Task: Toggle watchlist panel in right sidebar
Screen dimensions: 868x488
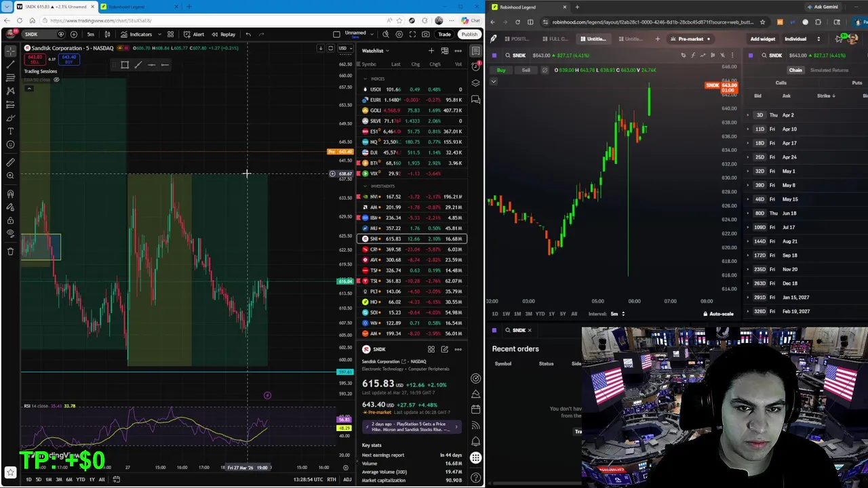Action: 476,51
